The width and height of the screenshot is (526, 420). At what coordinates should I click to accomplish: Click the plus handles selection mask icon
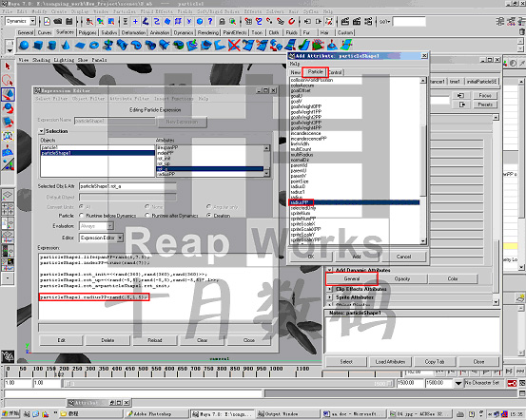coord(135,22)
